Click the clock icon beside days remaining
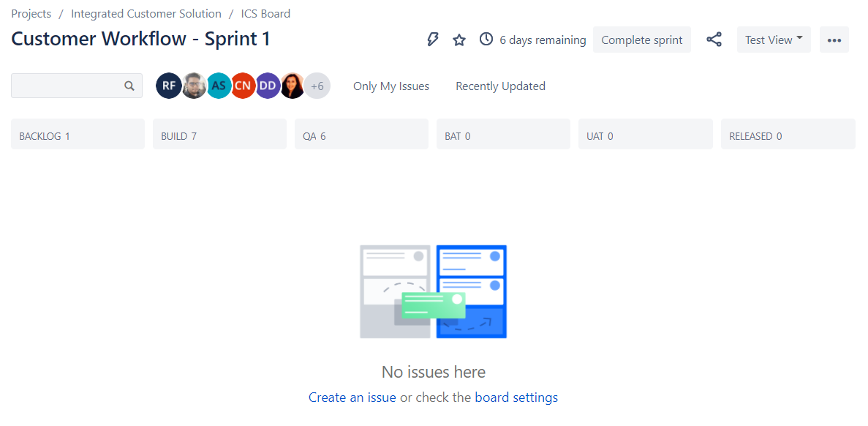The image size is (868, 426). (486, 40)
